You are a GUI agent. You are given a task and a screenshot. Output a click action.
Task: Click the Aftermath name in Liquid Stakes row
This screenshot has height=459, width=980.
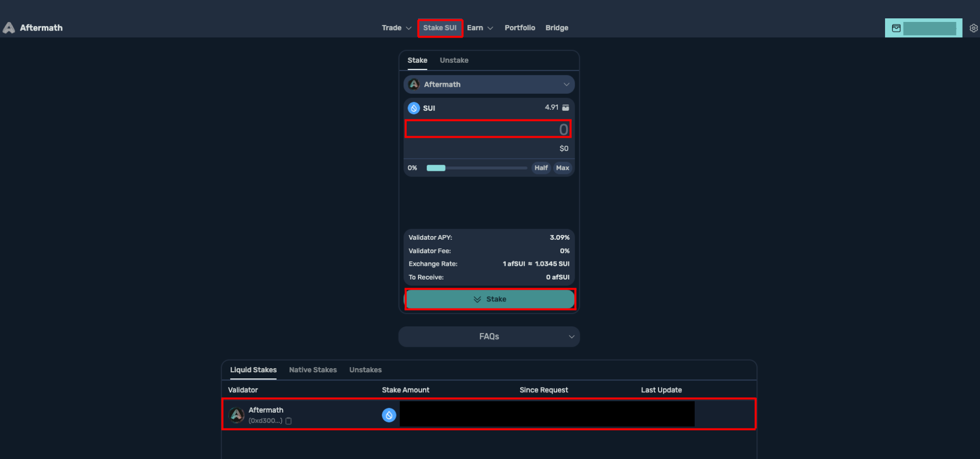tap(266, 410)
